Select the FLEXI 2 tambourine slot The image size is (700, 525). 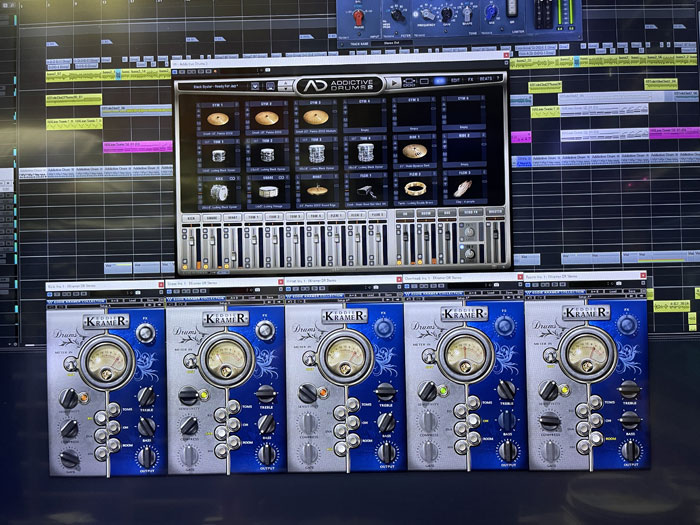415,189
